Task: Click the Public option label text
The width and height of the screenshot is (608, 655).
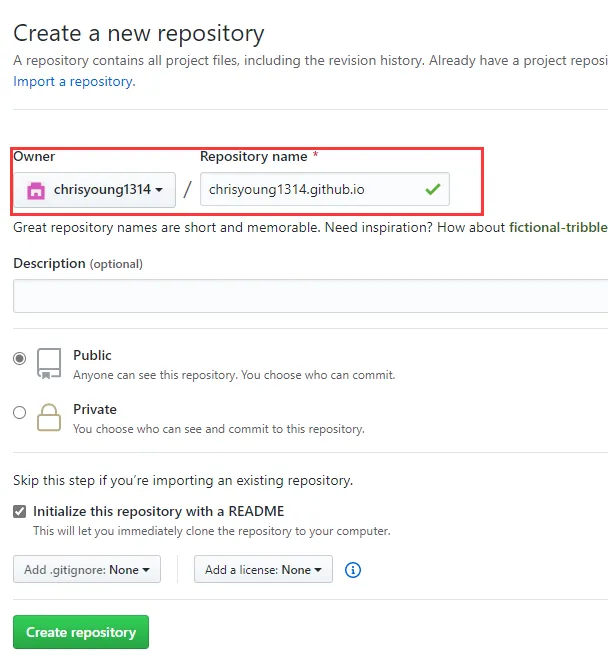Action: [92, 355]
